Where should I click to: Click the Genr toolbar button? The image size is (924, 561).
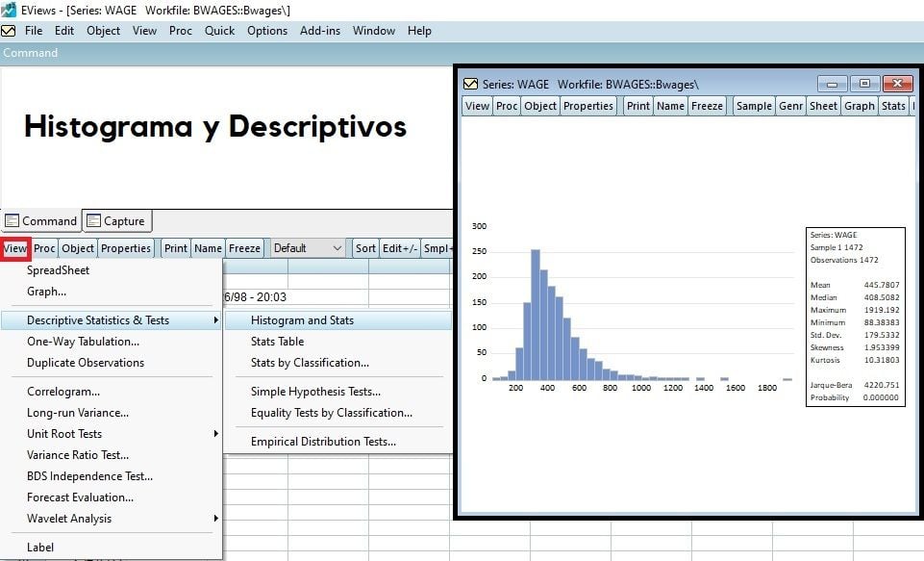coord(790,106)
